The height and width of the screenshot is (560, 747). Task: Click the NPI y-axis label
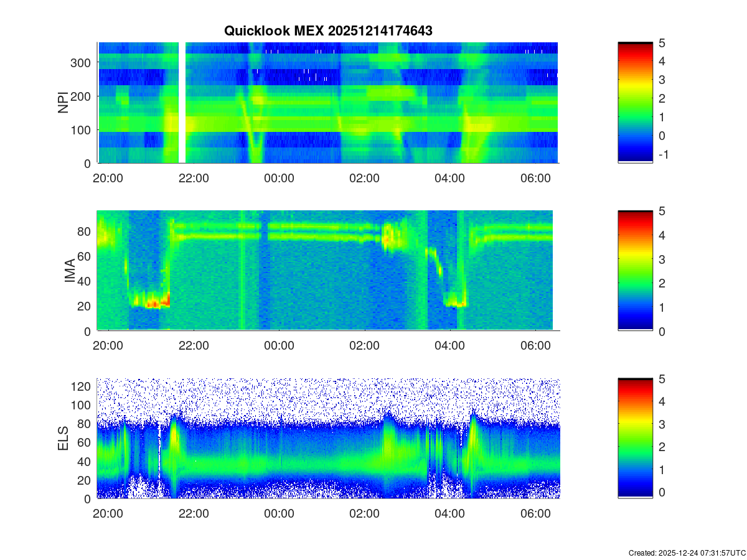(63, 103)
